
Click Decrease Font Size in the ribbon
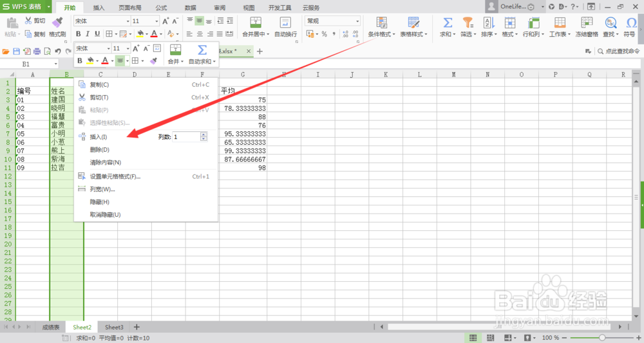(175, 21)
